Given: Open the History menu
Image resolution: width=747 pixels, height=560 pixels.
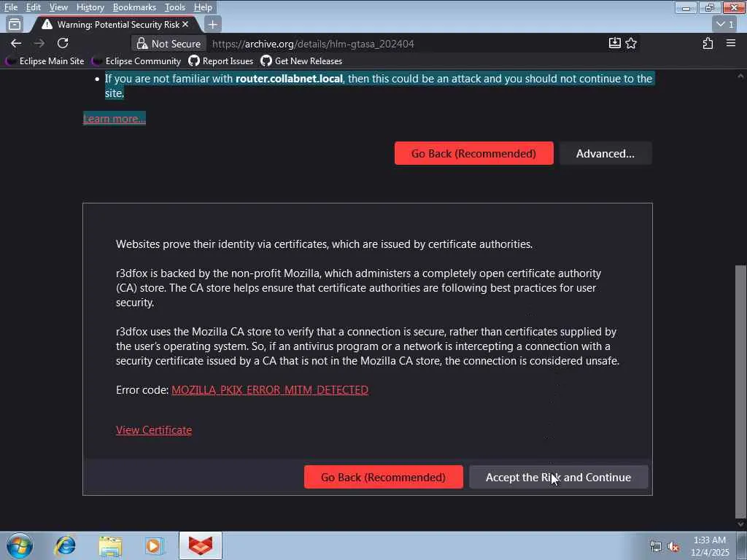Looking at the screenshot, I should pos(90,7).
